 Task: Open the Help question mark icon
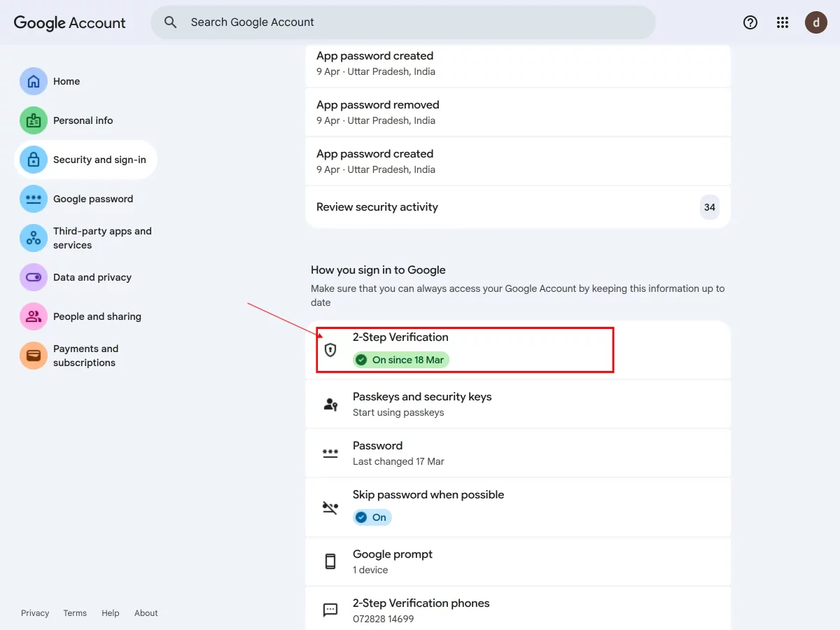[750, 22]
